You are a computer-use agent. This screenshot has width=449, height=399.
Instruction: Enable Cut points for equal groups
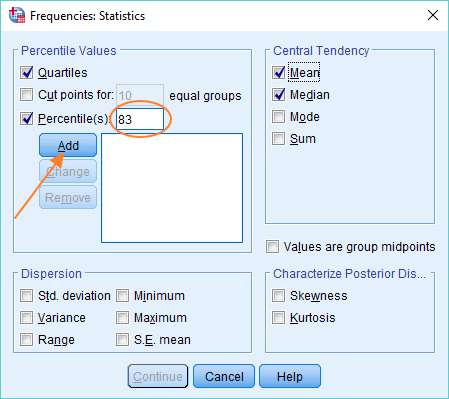click(26, 95)
